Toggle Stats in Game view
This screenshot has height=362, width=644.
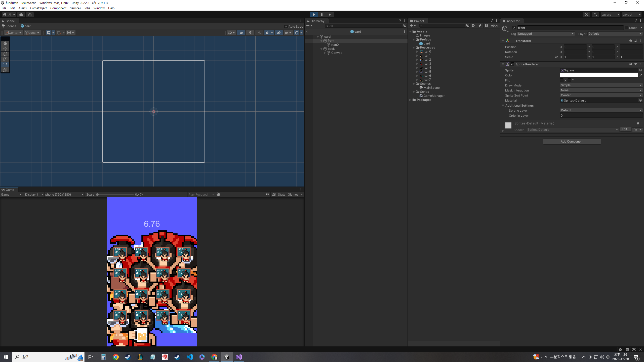(x=281, y=194)
